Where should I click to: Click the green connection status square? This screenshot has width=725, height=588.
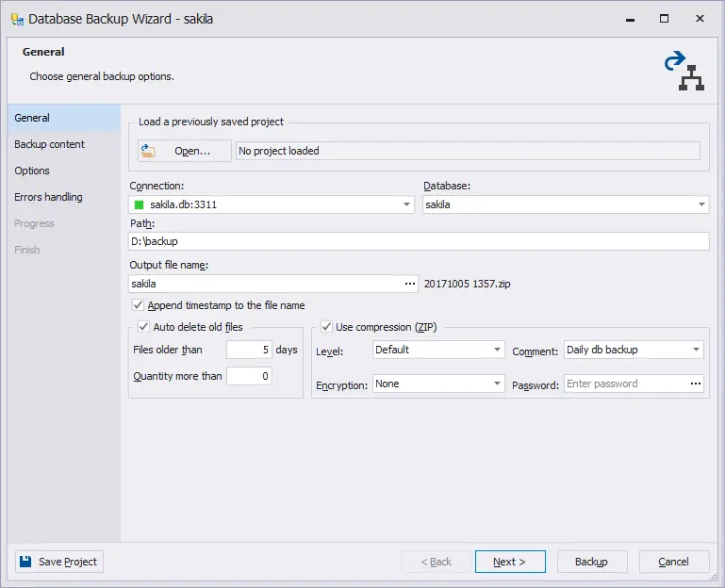pos(139,204)
